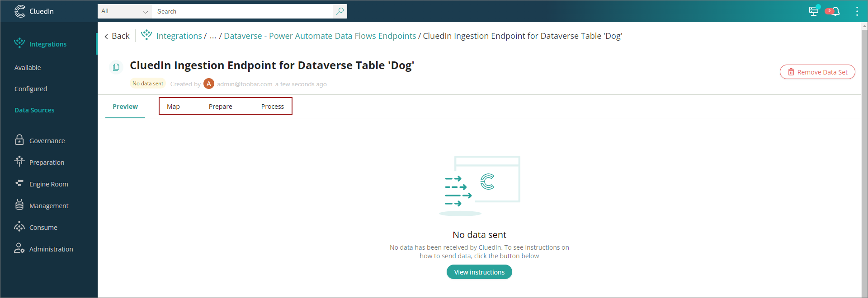The height and width of the screenshot is (298, 868).
Task: Click the View instructions button
Action: pos(479,272)
